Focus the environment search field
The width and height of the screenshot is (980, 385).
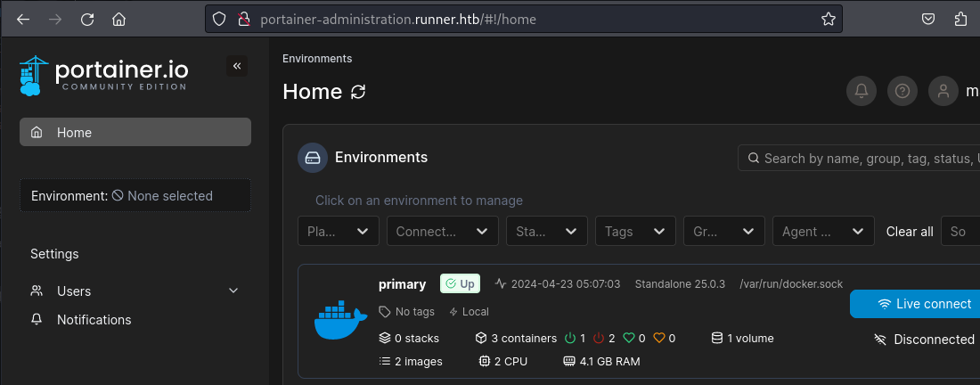864,158
